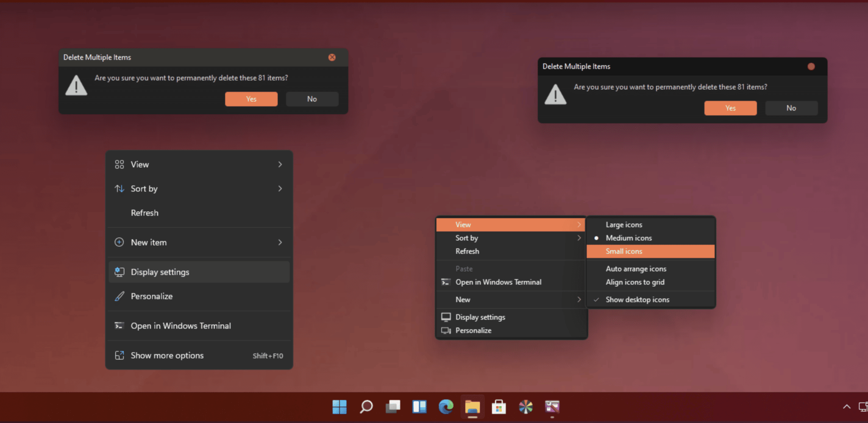
Task: Launch the Microsoft Store app
Action: (x=499, y=406)
